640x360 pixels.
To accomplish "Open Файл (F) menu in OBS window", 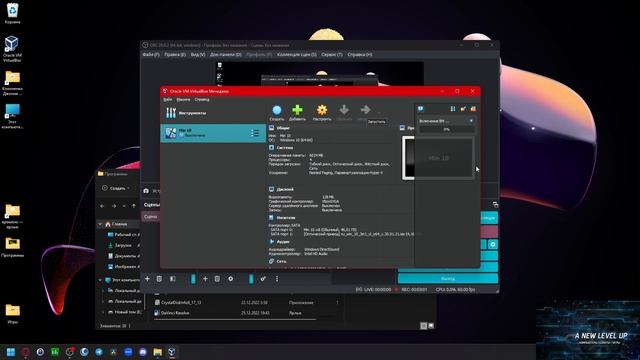I will [151, 54].
